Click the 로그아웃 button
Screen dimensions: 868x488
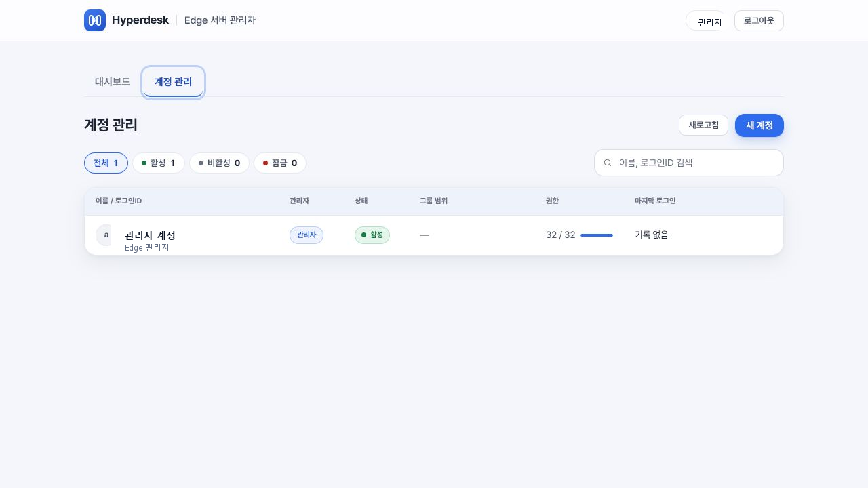[x=759, y=20]
